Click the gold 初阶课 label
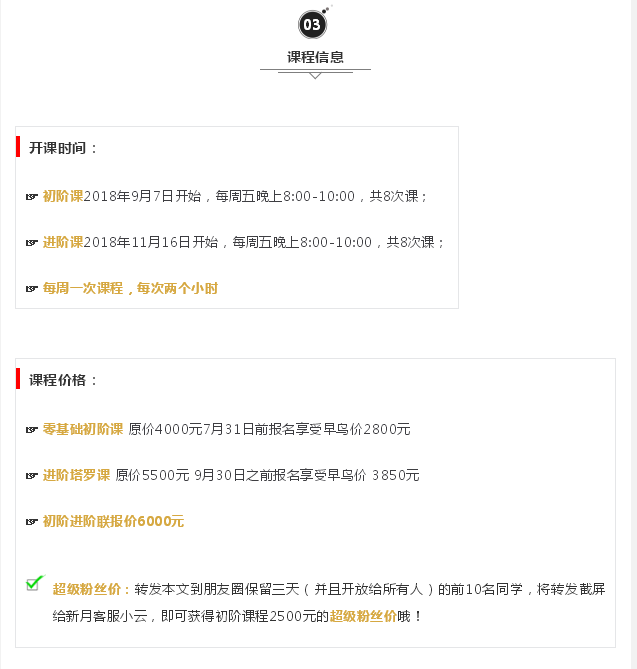 (63, 196)
